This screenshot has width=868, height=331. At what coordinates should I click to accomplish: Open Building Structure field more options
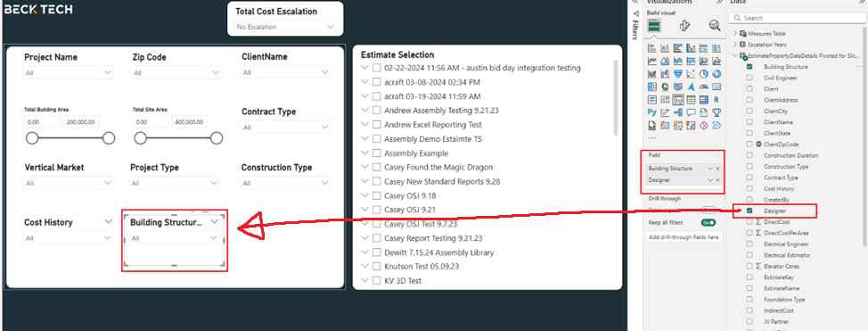tap(858, 67)
